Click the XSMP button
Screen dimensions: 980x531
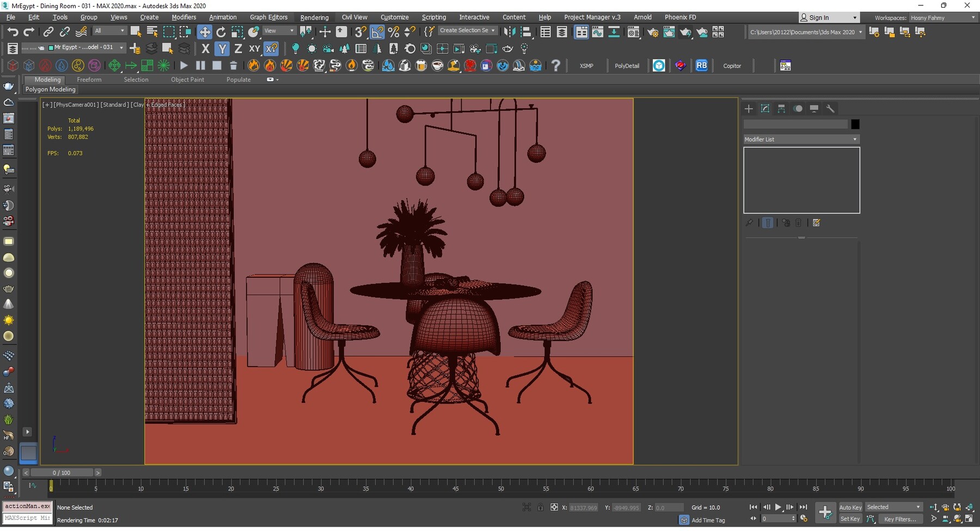(586, 65)
